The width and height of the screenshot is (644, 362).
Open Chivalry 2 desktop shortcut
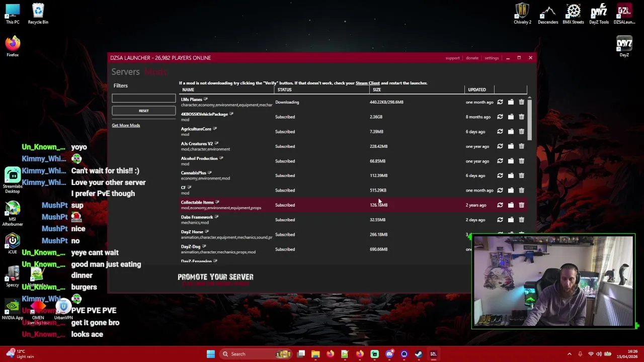tap(522, 14)
